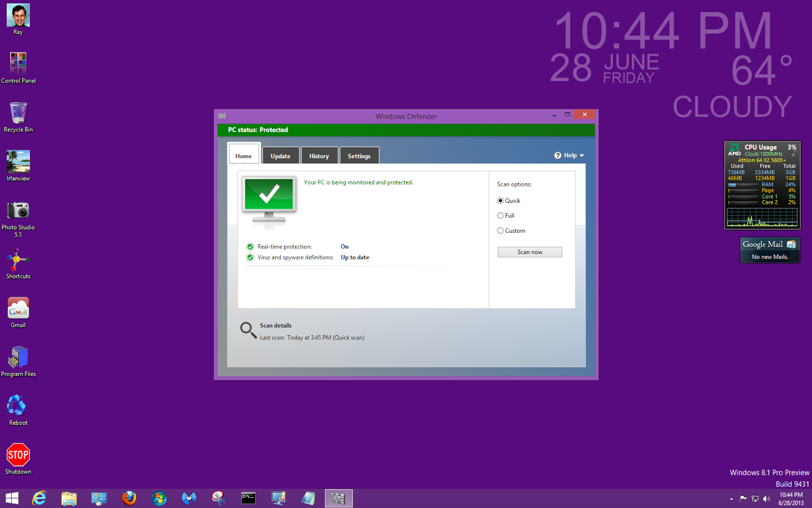Click the monitor personalization taskbar icon
The image size is (812, 508).
(x=279, y=498)
